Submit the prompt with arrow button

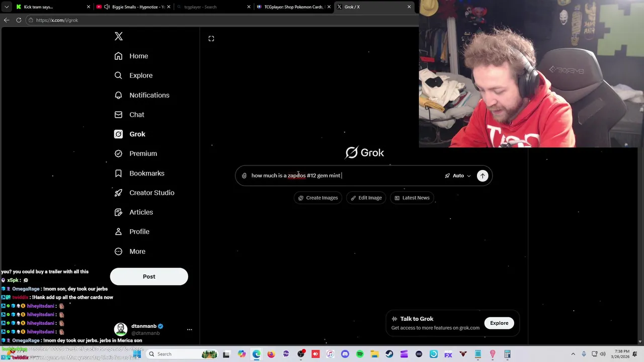click(482, 175)
